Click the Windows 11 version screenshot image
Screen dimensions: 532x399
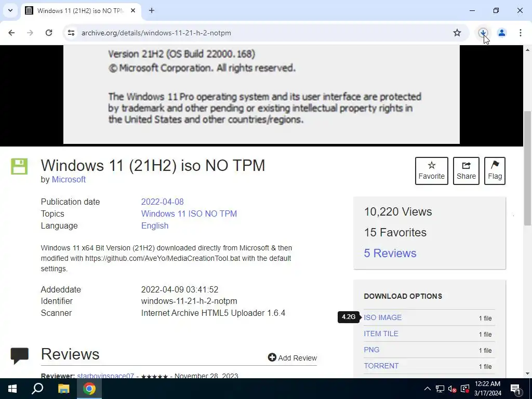pos(261,95)
